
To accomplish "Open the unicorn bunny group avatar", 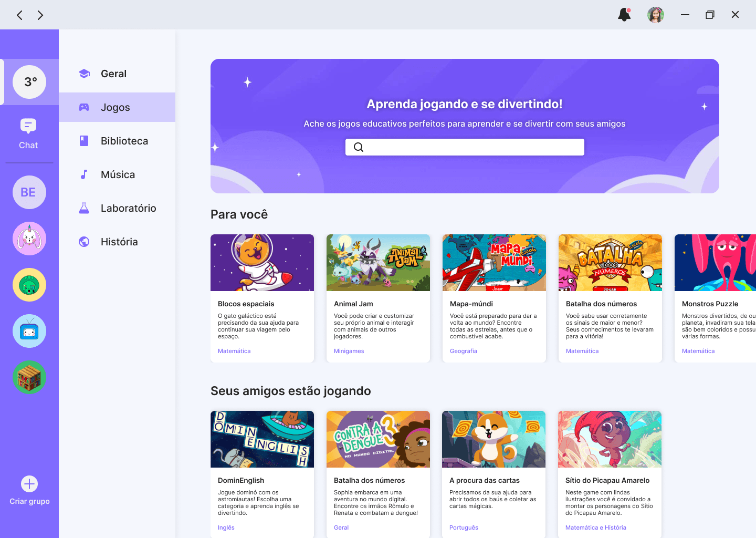I will pyautogui.click(x=29, y=239).
